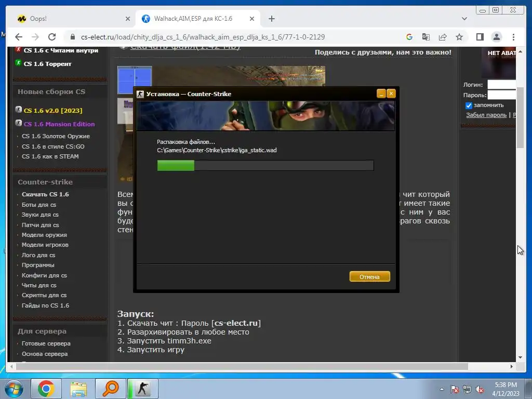The image size is (532, 399).
Task: Open Chrome from the taskbar
Action: click(46, 389)
